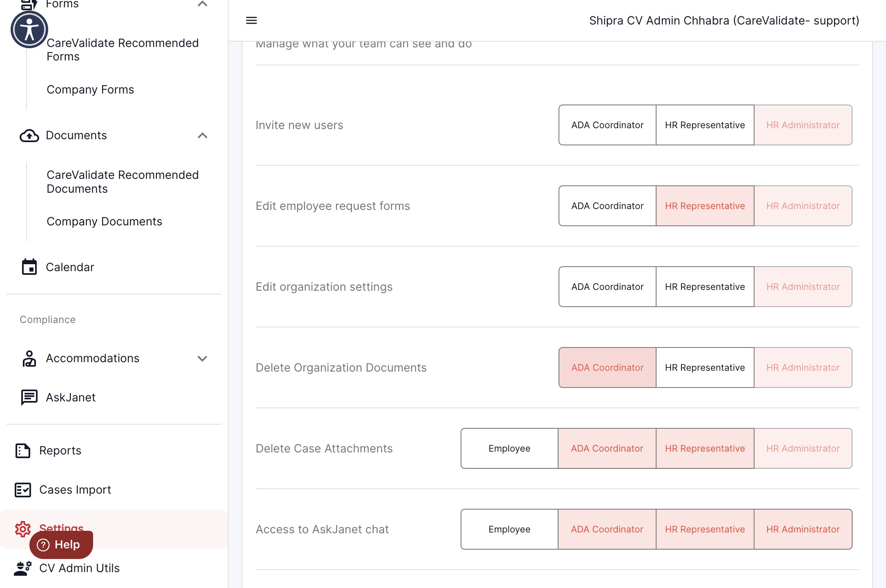Toggle HR Administrator for Access to AskJanet chat
Image resolution: width=886 pixels, height=588 pixels.
pyautogui.click(x=803, y=529)
